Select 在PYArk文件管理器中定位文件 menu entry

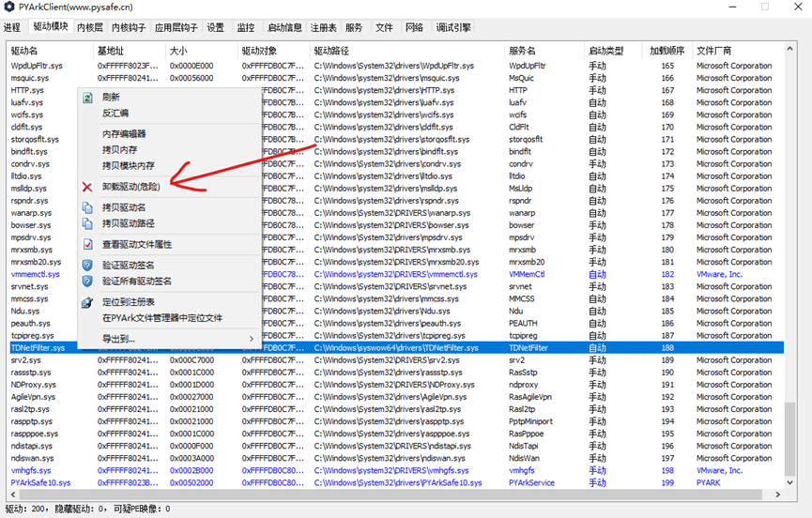coord(161,318)
